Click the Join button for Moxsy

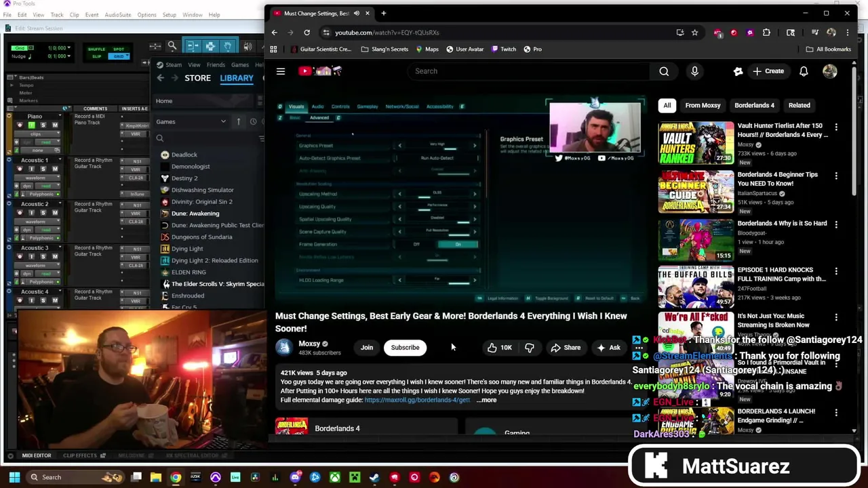367,348
